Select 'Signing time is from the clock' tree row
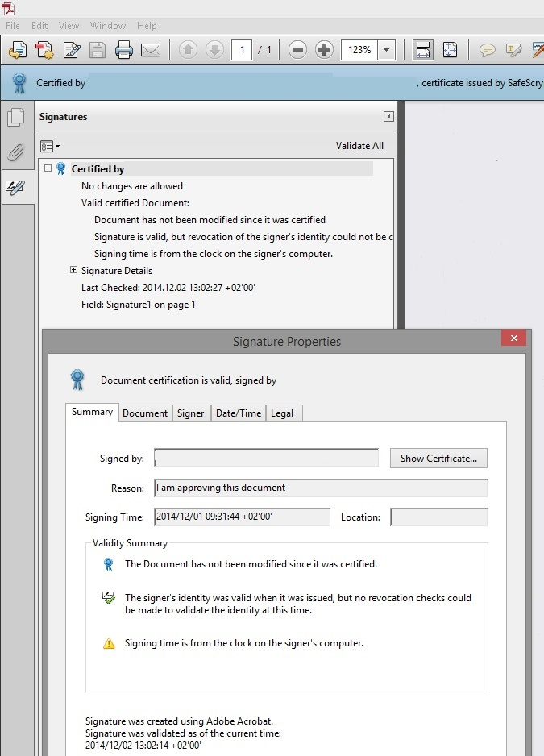Image resolution: width=544 pixels, height=756 pixels. [x=213, y=254]
